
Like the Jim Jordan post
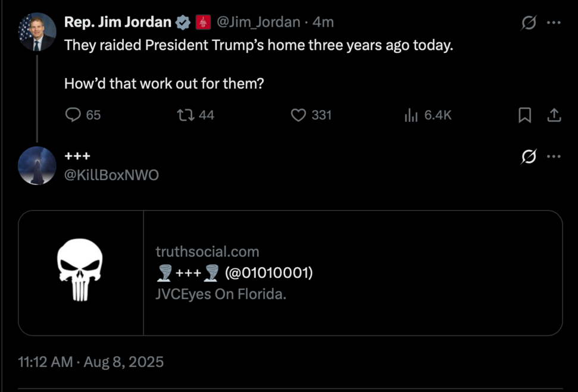tap(298, 115)
